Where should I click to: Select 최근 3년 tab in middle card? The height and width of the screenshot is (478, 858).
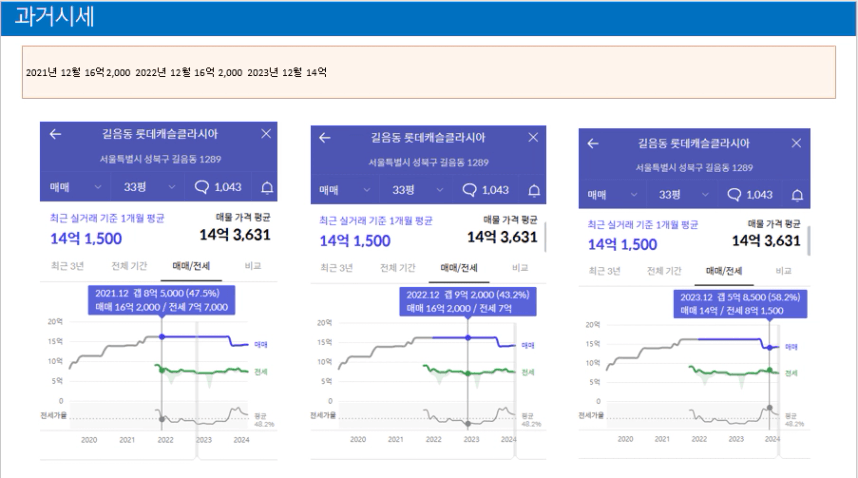(337, 268)
